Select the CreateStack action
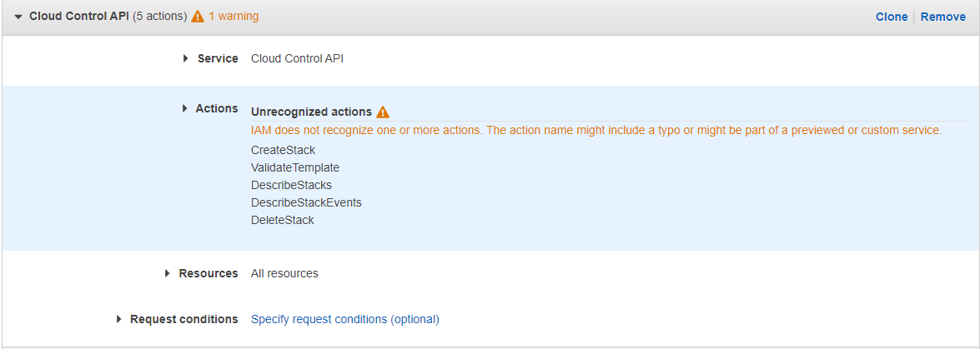Image resolution: width=980 pixels, height=349 pixels. point(283,150)
